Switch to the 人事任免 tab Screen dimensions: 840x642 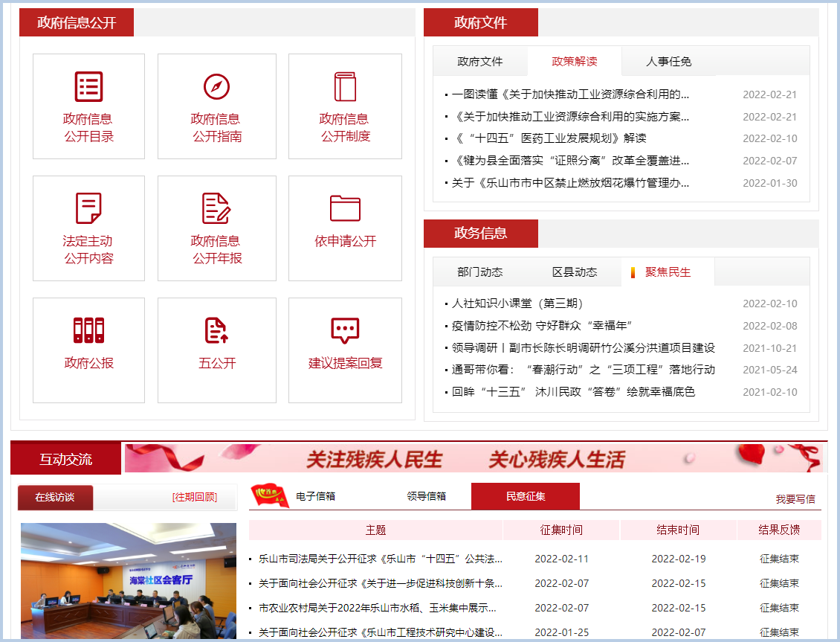tap(668, 62)
